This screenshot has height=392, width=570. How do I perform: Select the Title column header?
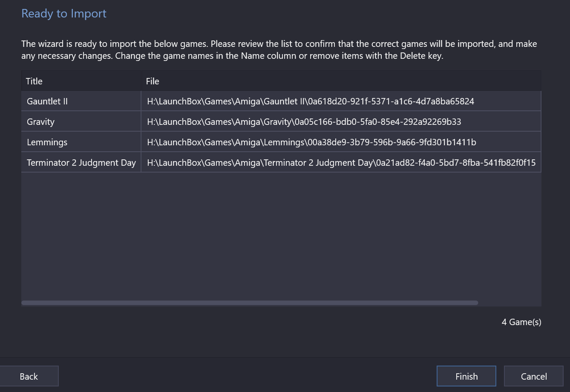(x=81, y=81)
